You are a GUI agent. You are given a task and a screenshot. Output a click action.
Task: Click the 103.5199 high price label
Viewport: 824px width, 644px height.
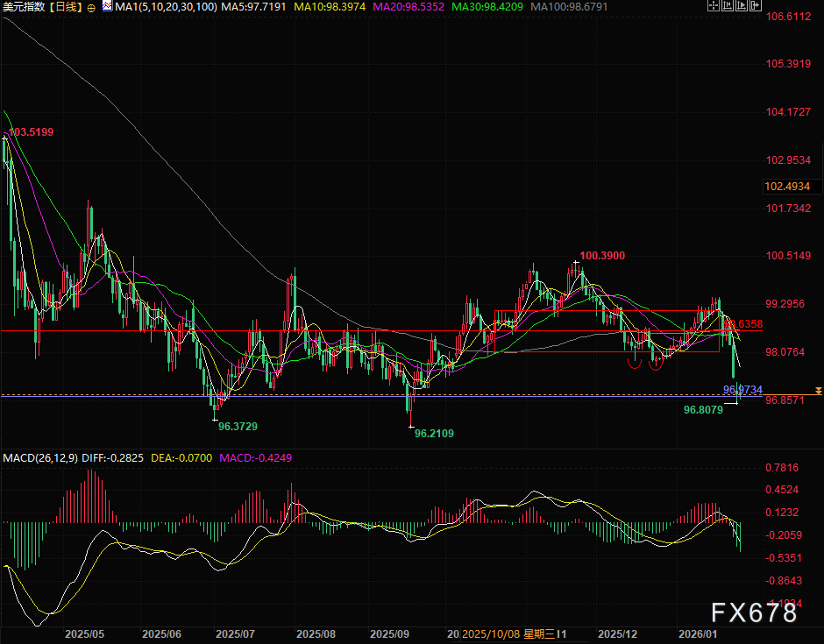coord(32,132)
